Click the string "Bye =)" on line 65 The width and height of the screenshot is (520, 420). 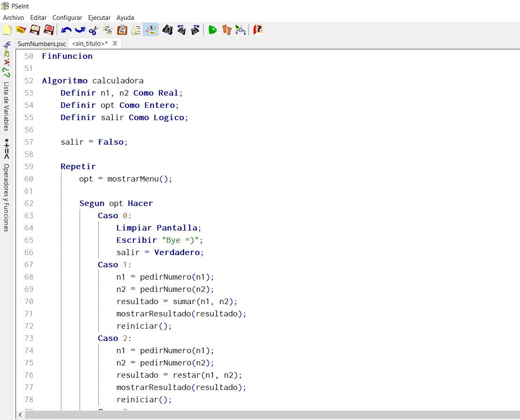pos(181,240)
